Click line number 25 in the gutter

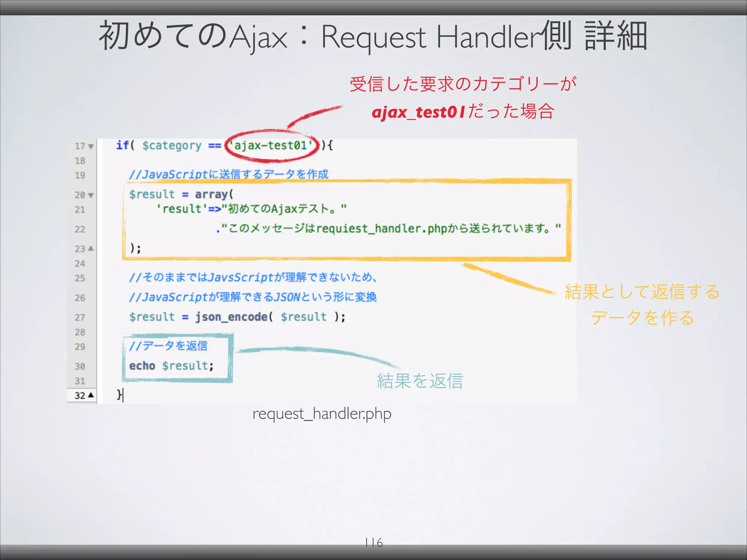tap(80, 278)
